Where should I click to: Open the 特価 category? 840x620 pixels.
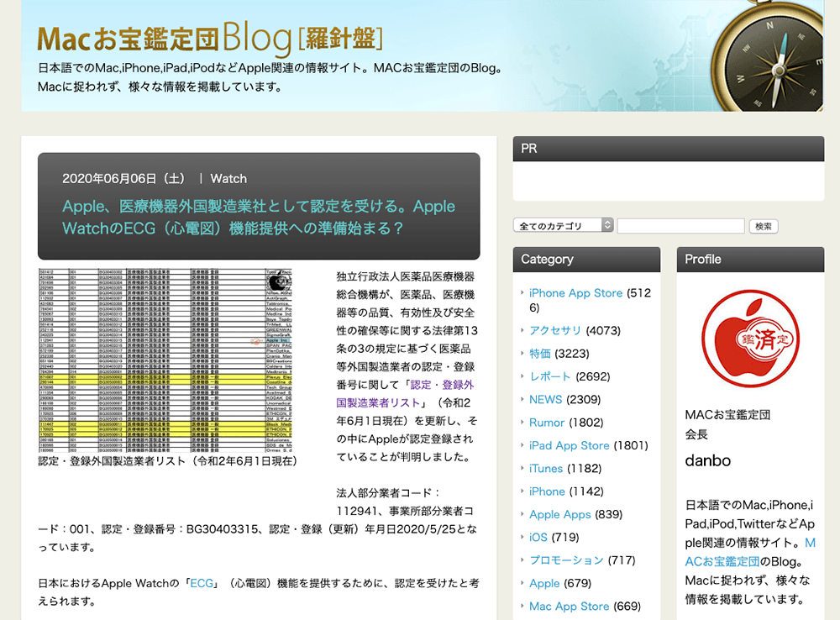pos(540,353)
